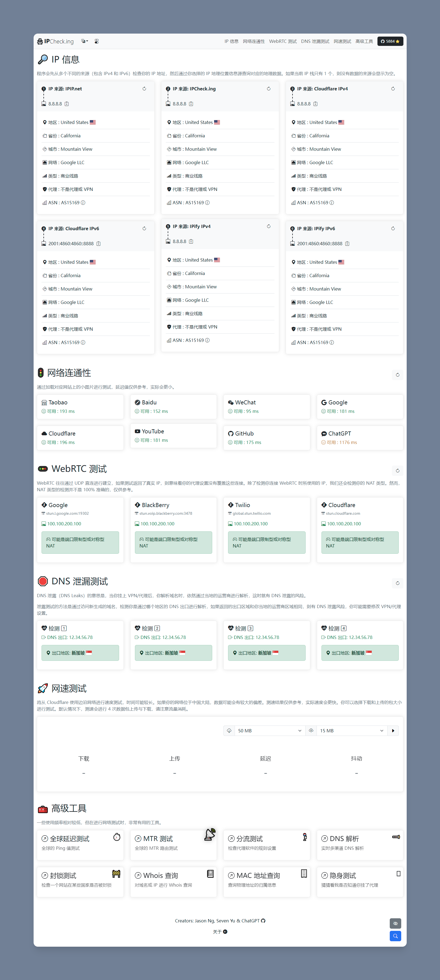Screen dimensions: 440x980
Task: Select the YouTube connectivity card
Action: point(173,436)
